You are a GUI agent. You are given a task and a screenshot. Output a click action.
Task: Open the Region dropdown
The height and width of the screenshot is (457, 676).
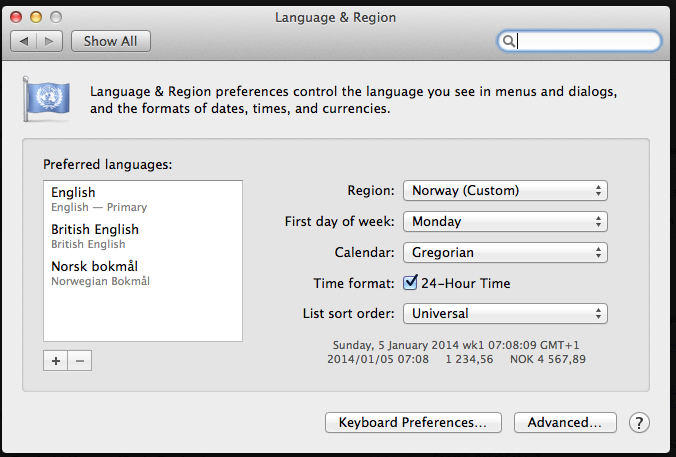pos(505,190)
